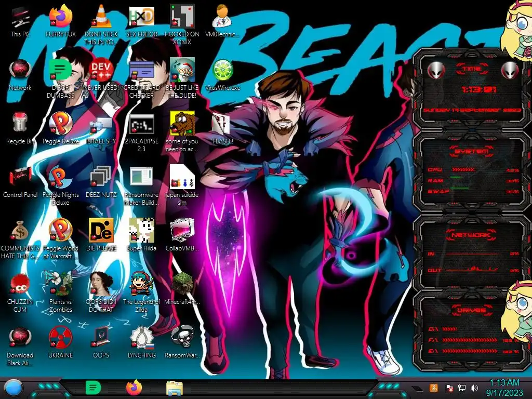Click the orange tray icon
Viewport: 532px width, 399px height.
433,388
